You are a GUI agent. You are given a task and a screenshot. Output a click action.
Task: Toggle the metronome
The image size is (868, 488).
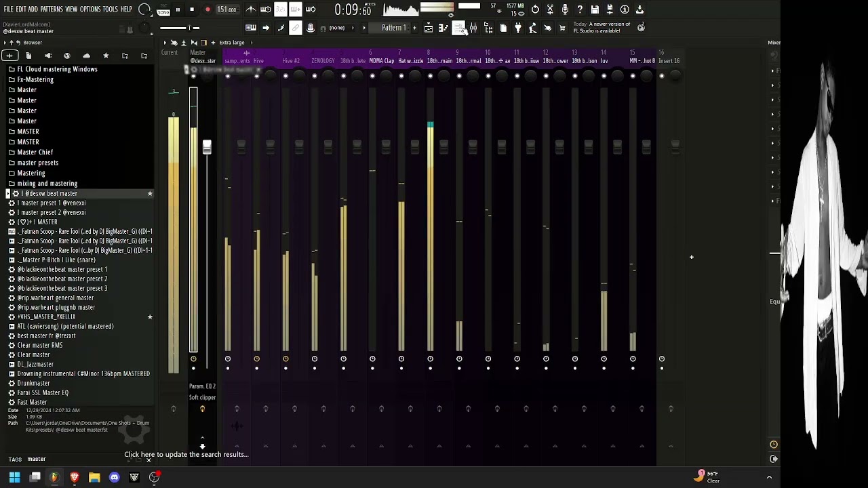click(251, 9)
